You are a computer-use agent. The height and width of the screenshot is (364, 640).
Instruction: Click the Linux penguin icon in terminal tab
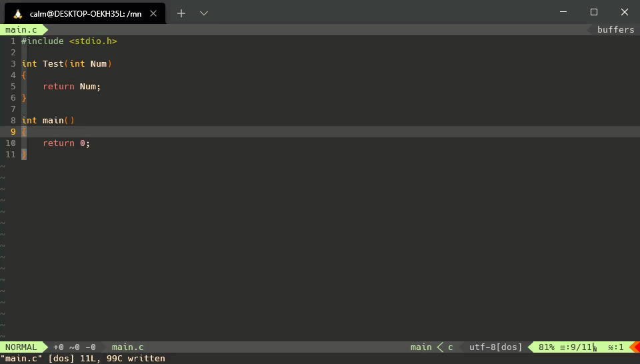pos(17,14)
